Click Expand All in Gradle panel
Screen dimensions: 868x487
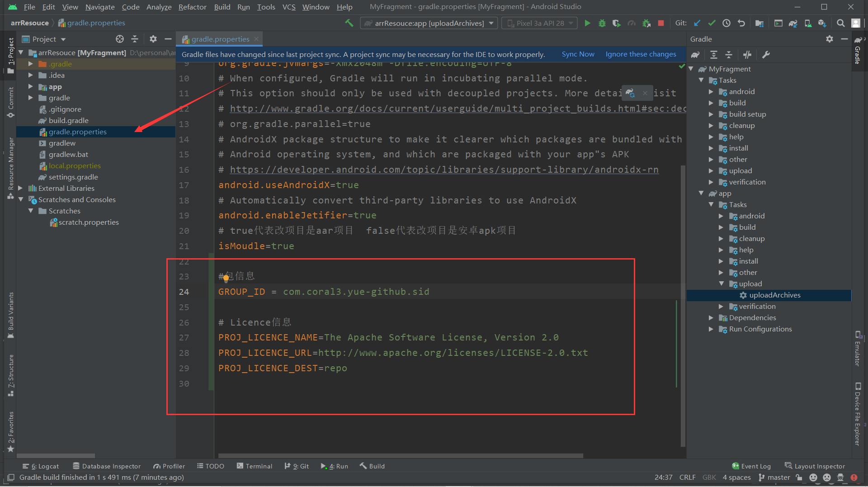714,55
